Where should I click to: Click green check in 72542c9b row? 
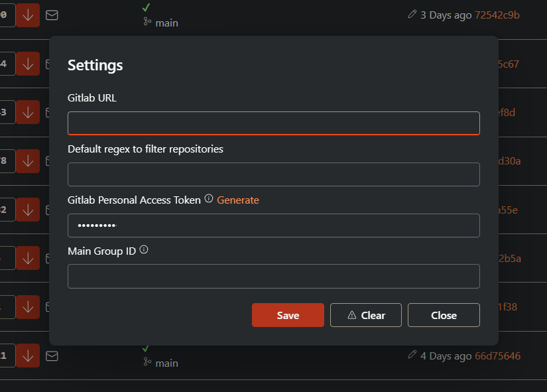146,7
